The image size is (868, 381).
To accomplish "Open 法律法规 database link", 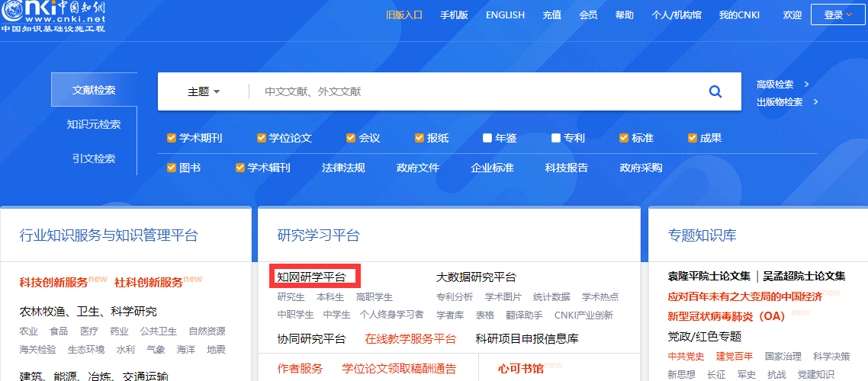I will pos(344,168).
